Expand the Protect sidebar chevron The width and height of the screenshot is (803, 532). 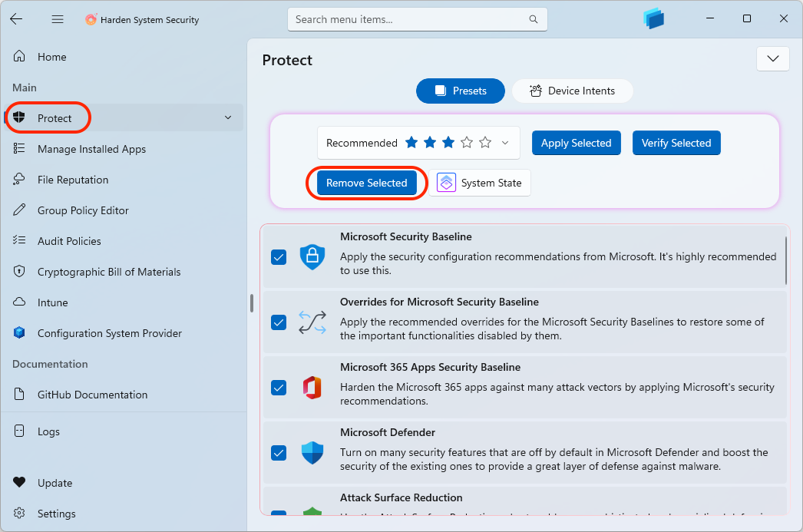click(228, 117)
